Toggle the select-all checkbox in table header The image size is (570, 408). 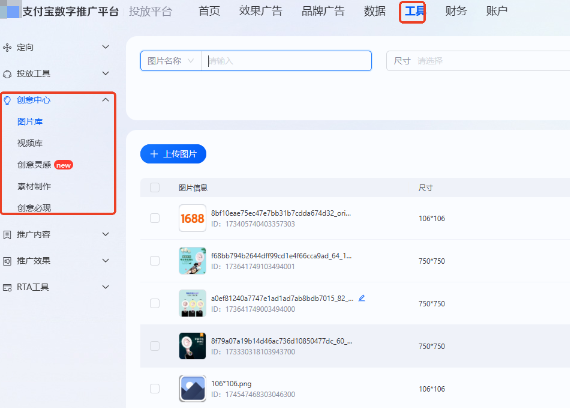[x=155, y=187]
